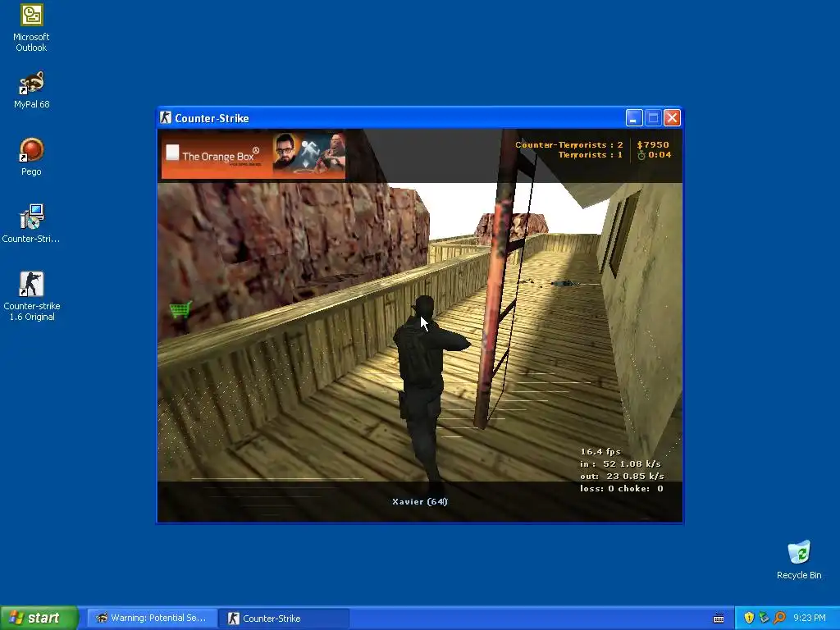Viewport: 840px width, 630px height.
Task: Select the MyPal 68 desktop shortcut
Action: click(31, 90)
